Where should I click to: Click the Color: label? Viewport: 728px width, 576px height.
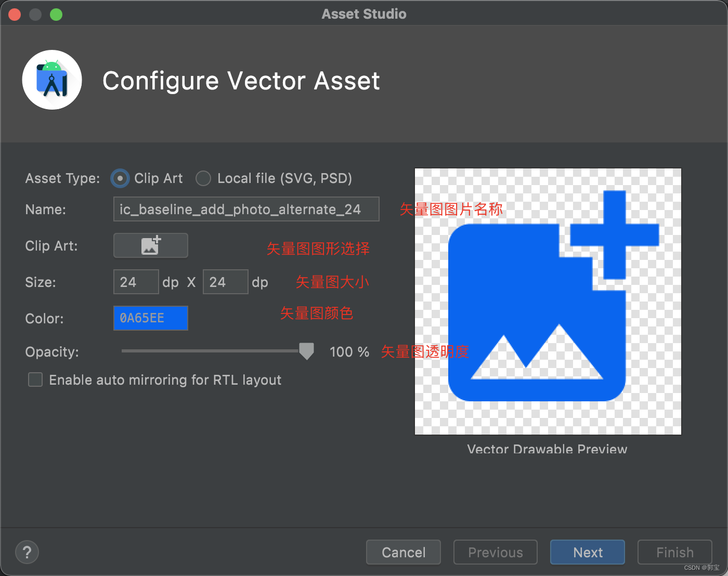pyautogui.click(x=44, y=318)
